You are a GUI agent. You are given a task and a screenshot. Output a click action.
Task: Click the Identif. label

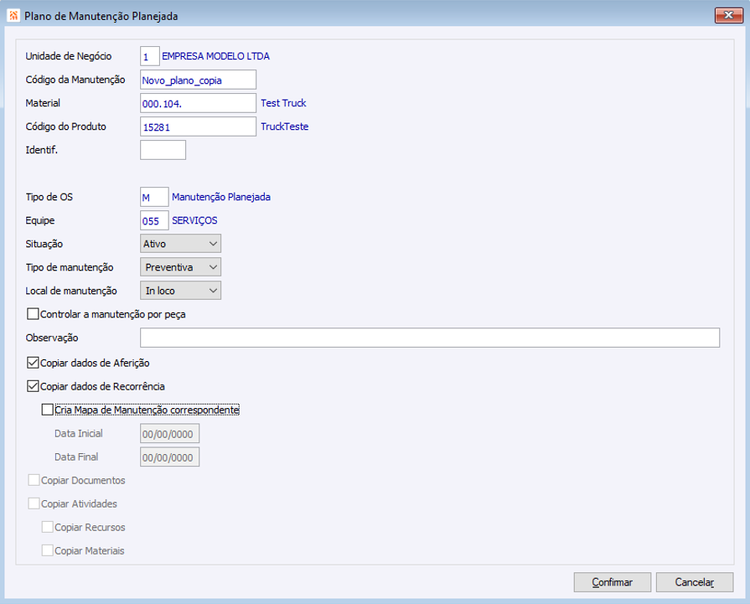[x=42, y=150]
